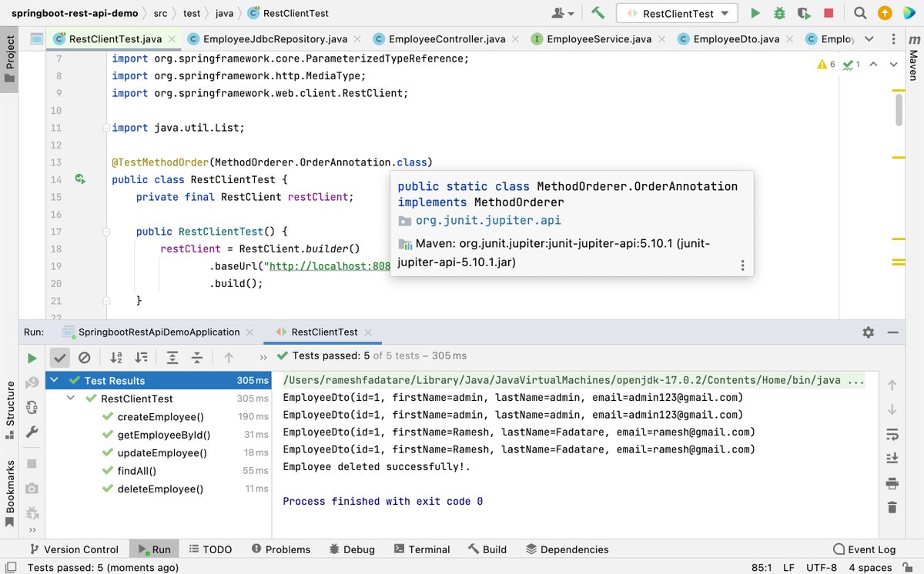Select the SpringbootRestApiDemoApplication run tab

159,332
